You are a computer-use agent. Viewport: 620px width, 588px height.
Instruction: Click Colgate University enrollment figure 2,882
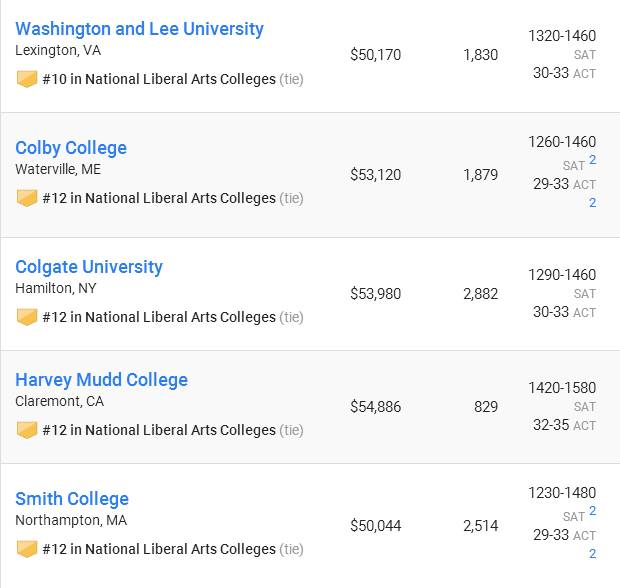click(x=480, y=294)
